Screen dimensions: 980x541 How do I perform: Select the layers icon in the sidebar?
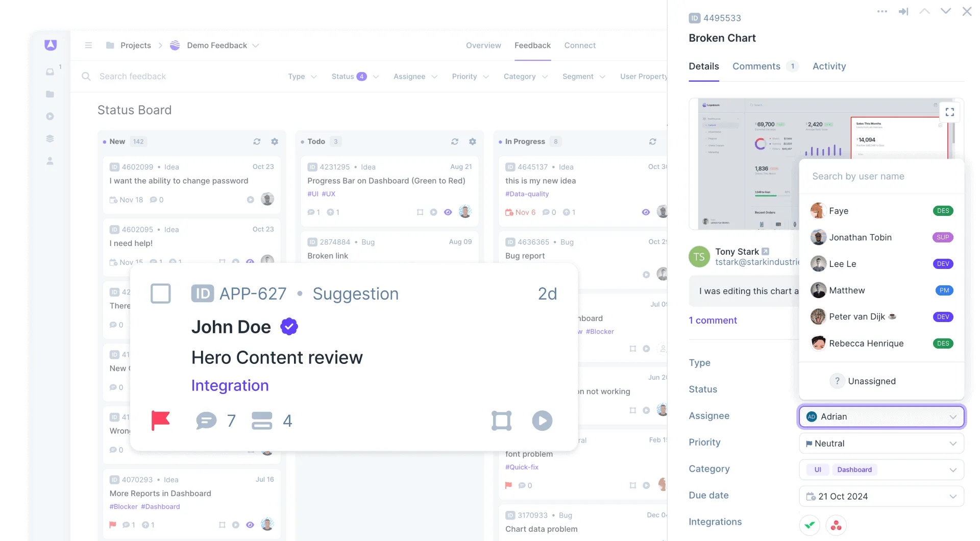point(50,138)
